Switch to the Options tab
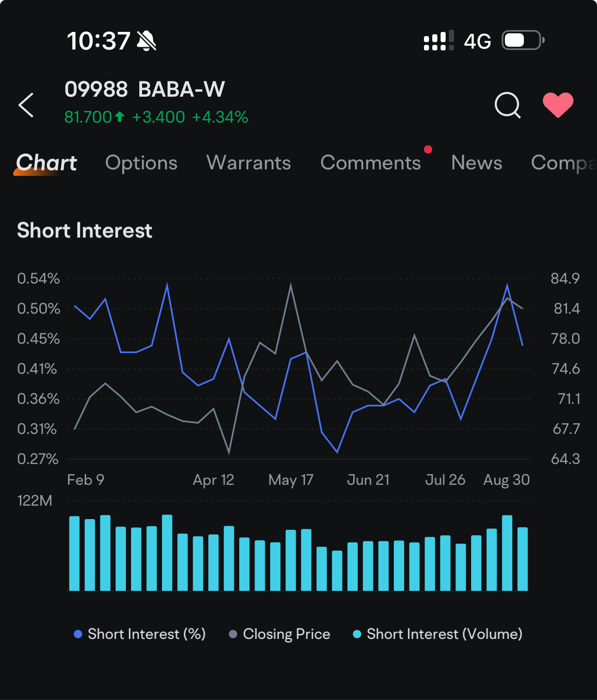The width and height of the screenshot is (597, 700). 141,163
